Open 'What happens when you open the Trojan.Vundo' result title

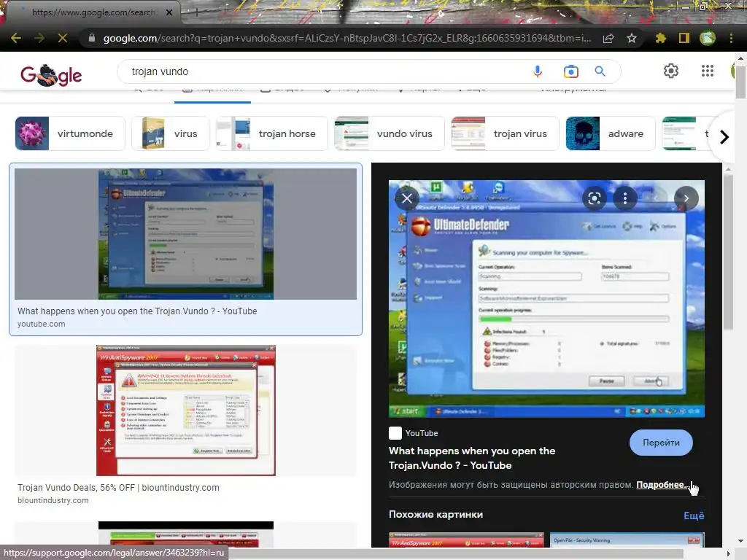(137, 311)
